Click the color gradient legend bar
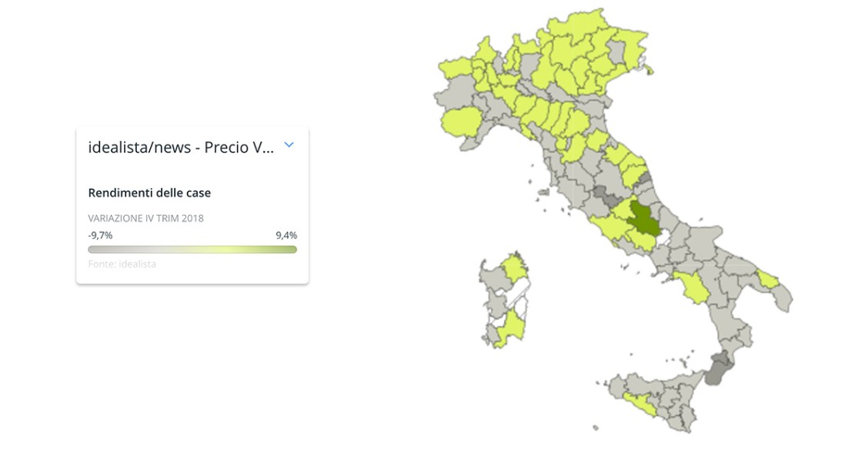Viewport: 868px width, 455px height. pyautogui.click(x=192, y=249)
